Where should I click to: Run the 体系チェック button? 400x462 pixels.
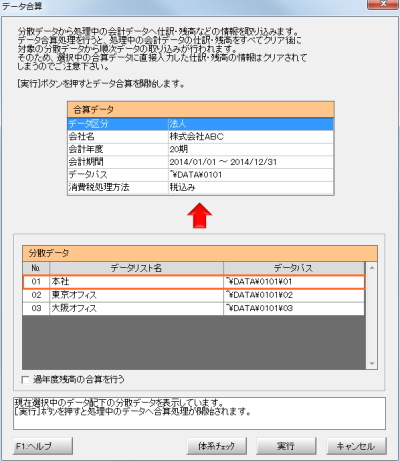(x=217, y=446)
